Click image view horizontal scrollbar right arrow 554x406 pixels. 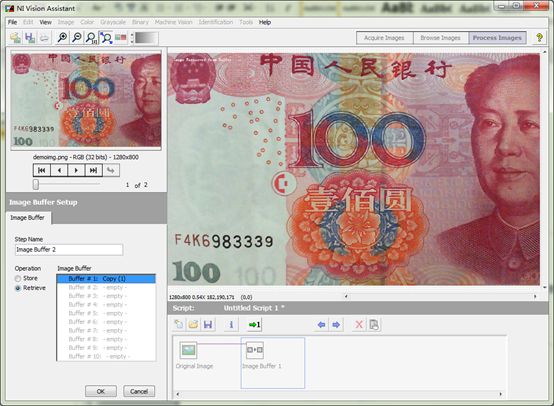[535, 296]
